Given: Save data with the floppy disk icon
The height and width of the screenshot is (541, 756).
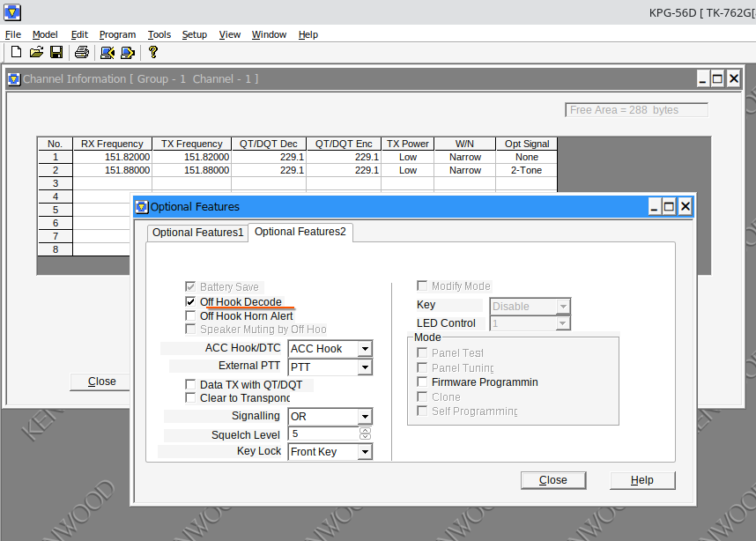Looking at the screenshot, I should pos(56,52).
